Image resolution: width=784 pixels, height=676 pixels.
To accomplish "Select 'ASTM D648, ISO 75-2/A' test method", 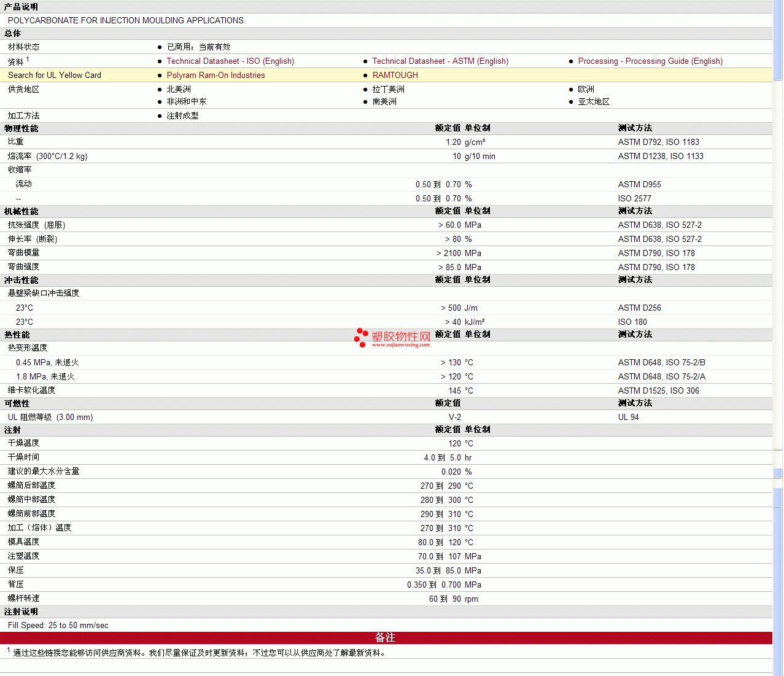I will tap(662, 377).
